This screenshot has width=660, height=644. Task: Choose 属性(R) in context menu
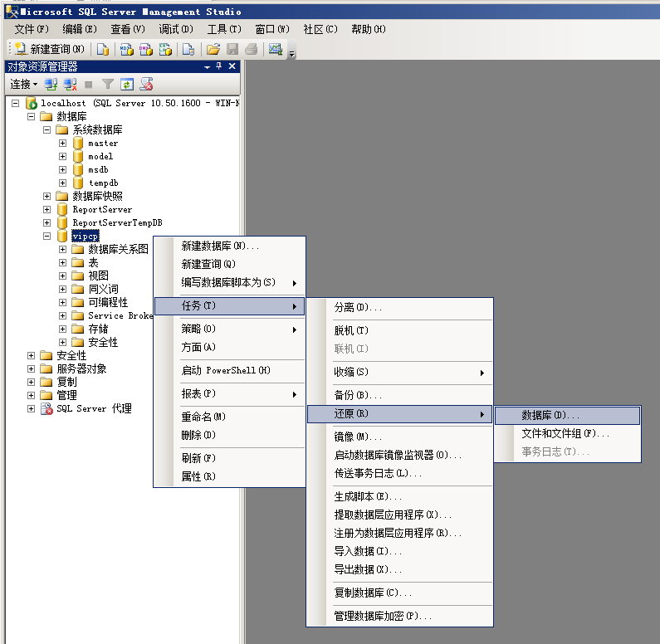(230, 476)
